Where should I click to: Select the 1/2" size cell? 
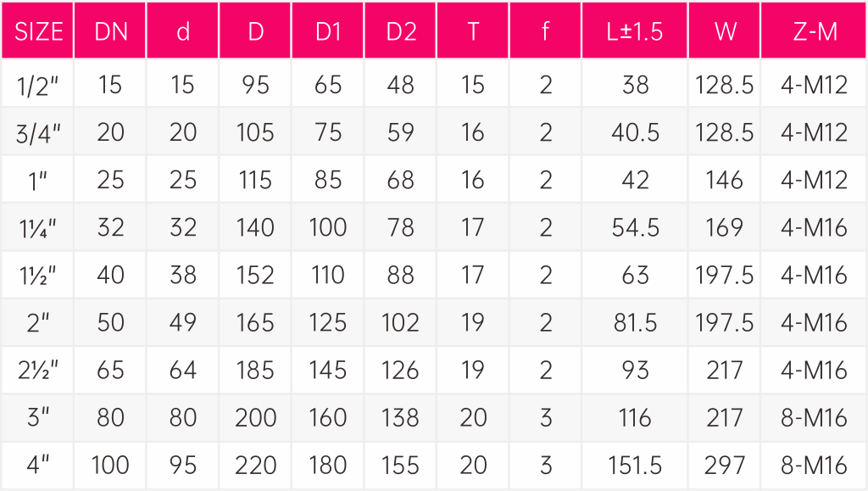[x=37, y=84]
